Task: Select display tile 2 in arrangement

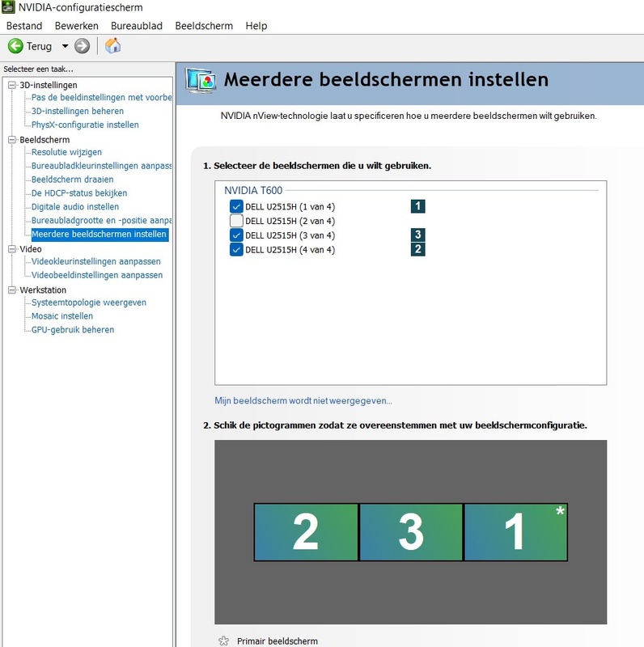Action: [306, 532]
